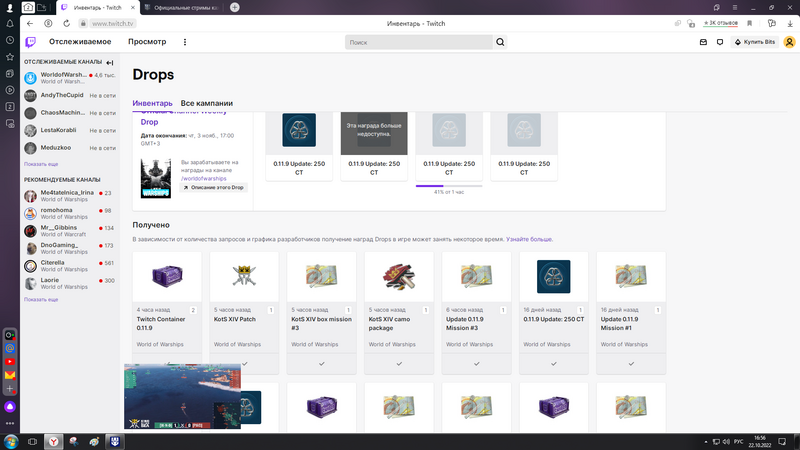Click the Купить Bits button
Viewport: 800px width, 450px height.
[x=755, y=42]
